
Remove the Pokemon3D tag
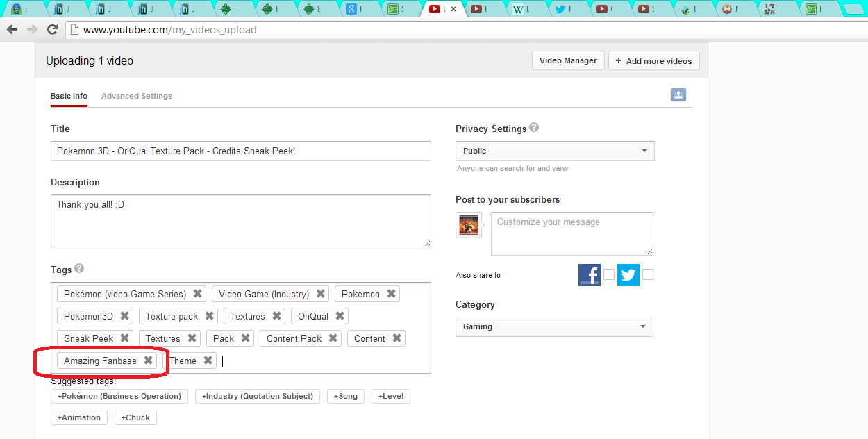[125, 316]
